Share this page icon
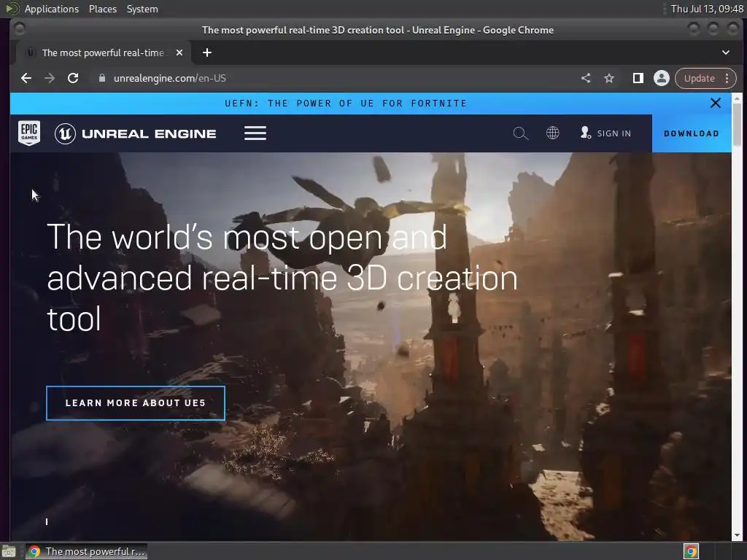This screenshot has width=747, height=560. (586, 78)
